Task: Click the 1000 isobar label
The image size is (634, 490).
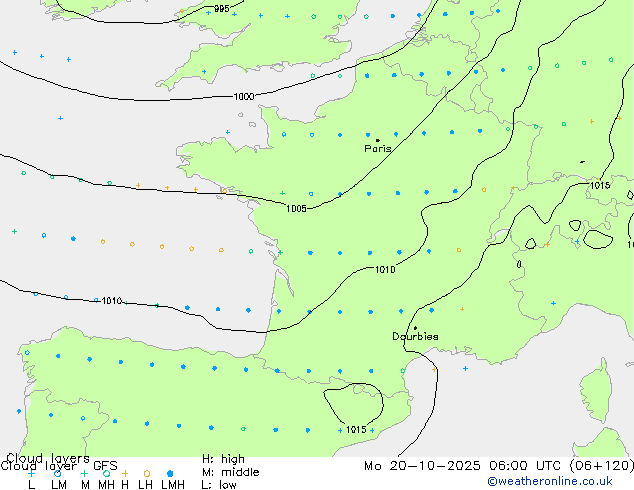Action: (x=244, y=96)
